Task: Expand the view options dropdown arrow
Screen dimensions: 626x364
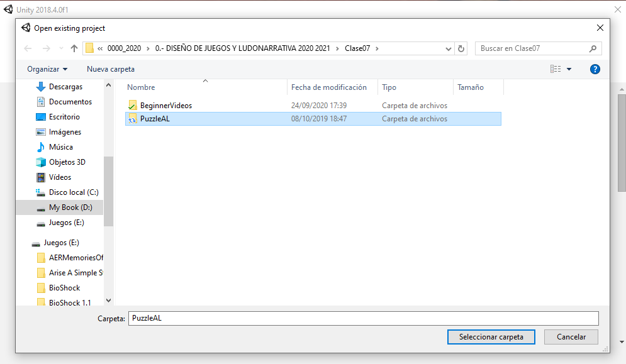Action: [569, 69]
